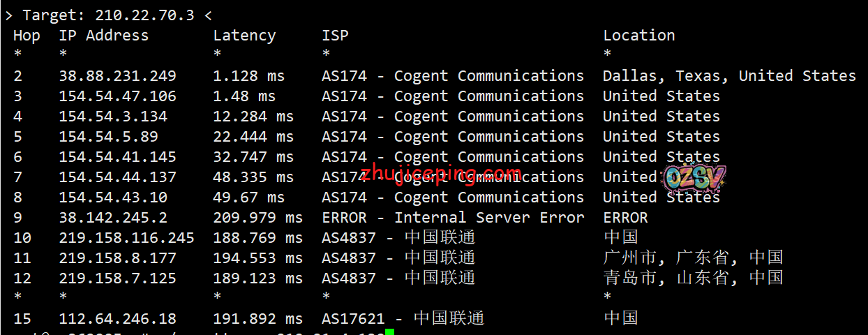Click the 194.553 ms latency value
The height and width of the screenshot is (335, 868).
point(257,258)
